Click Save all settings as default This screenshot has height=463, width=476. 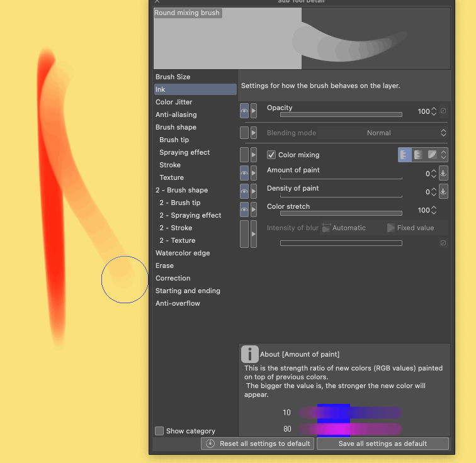[x=383, y=443]
